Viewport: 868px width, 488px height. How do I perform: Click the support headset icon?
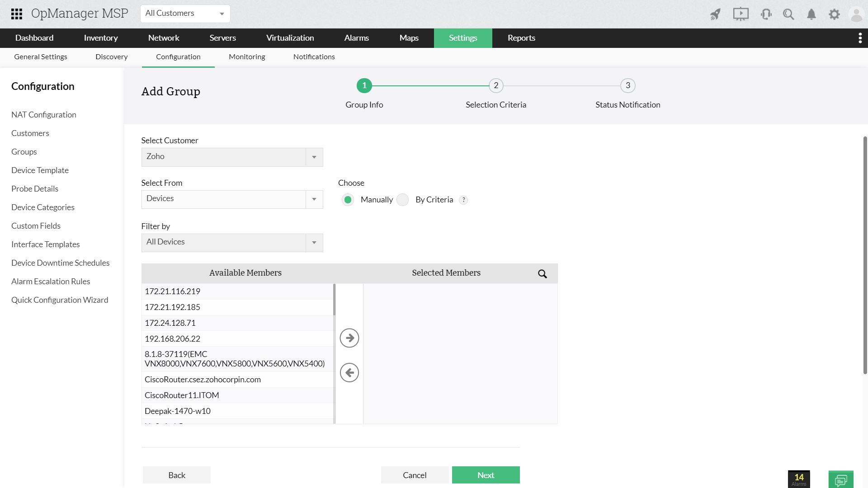[766, 14]
